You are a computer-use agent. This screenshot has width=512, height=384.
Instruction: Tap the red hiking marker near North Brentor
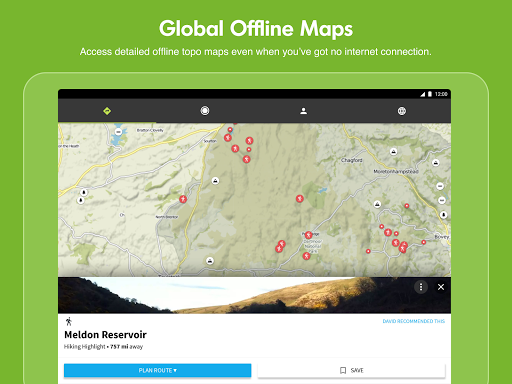coord(183,199)
